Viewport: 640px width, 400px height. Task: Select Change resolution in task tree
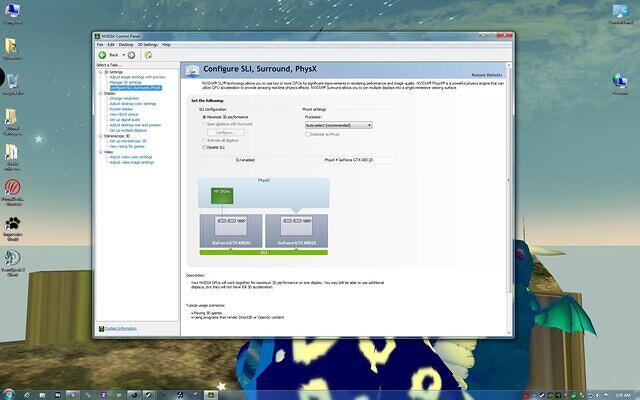125,98
